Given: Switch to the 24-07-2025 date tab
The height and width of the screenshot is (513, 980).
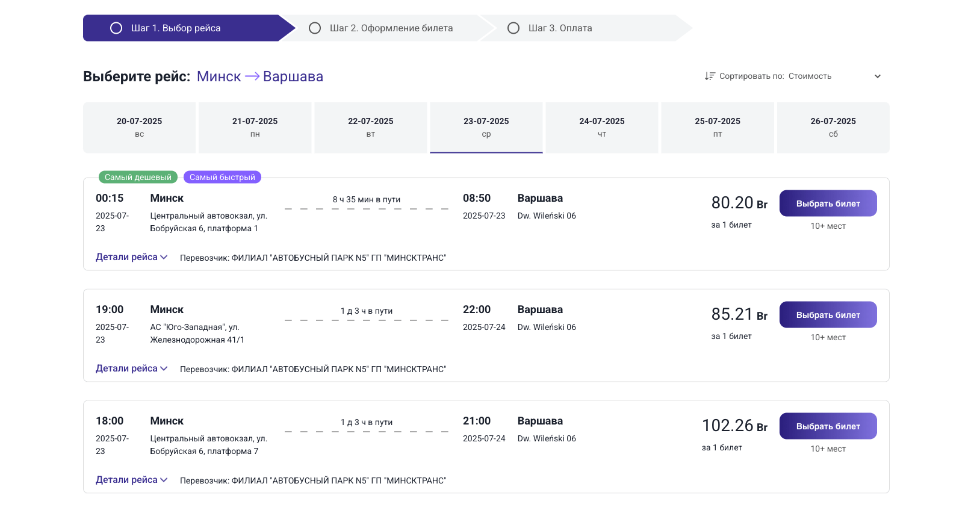Looking at the screenshot, I should pyautogui.click(x=601, y=127).
